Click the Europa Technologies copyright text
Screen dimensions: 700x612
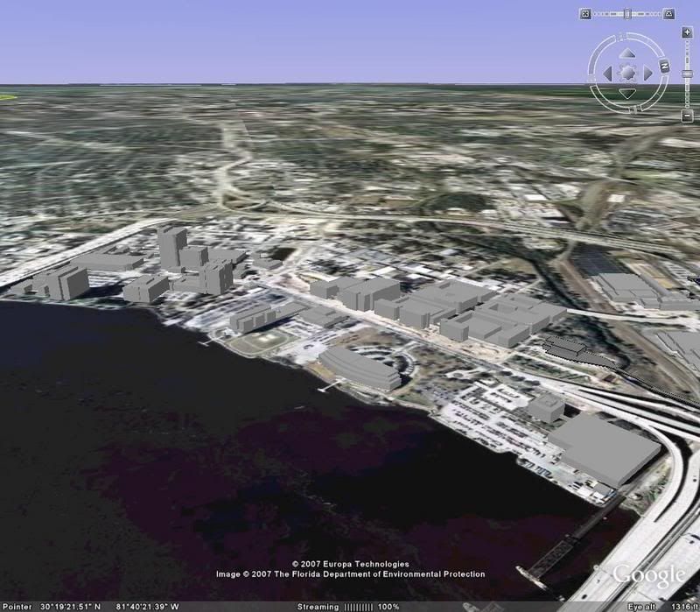pyautogui.click(x=350, y=564)
